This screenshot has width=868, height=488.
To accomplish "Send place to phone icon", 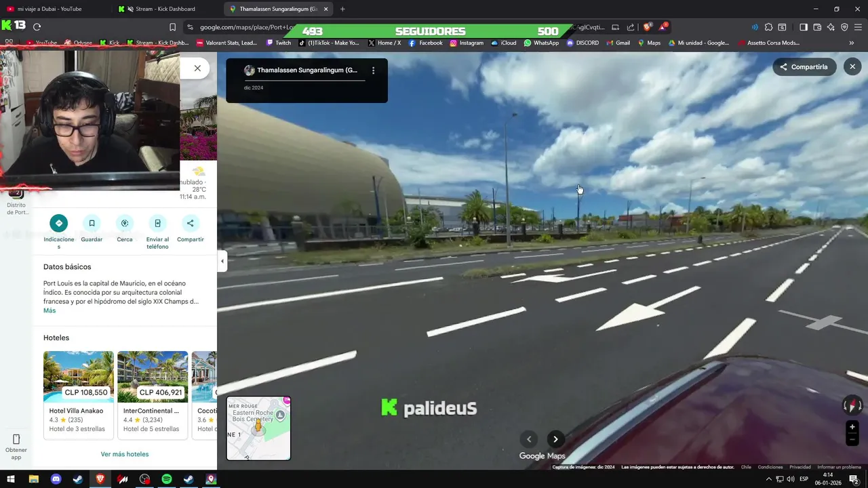I will pos(157,223).
